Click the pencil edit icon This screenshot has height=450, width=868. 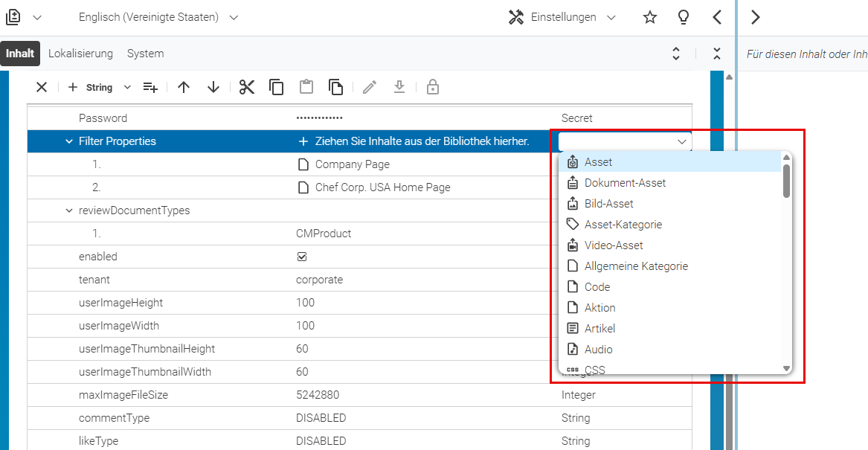[370, 87]
